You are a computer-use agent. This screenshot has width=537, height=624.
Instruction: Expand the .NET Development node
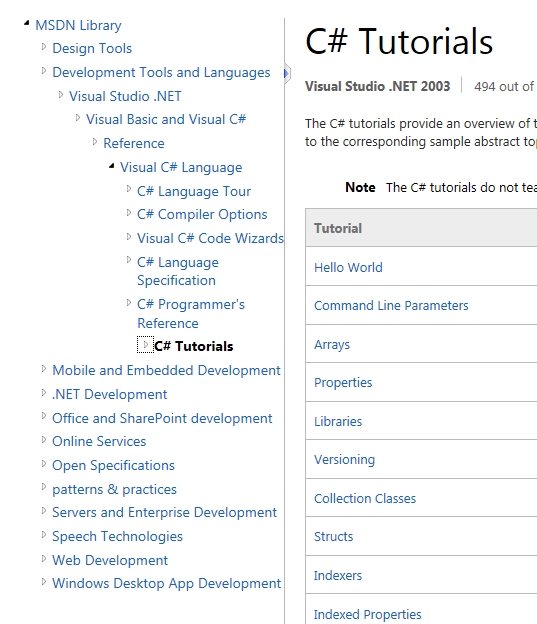[44, 392]
